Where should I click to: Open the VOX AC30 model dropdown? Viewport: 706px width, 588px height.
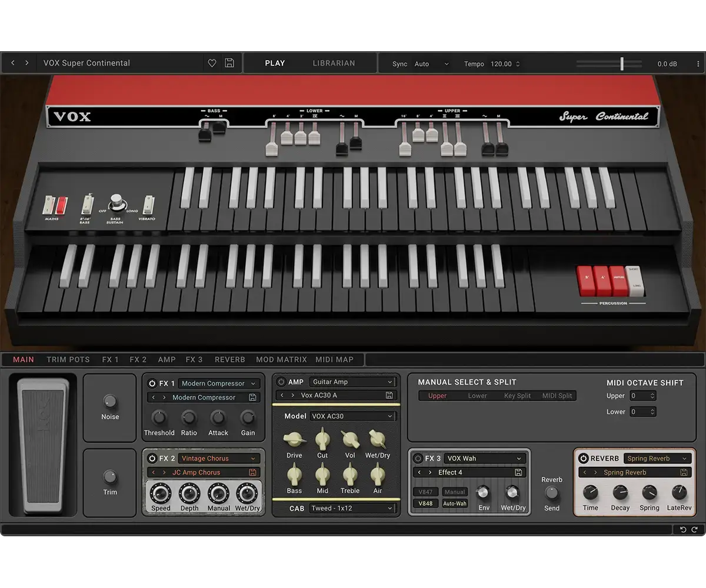(x=352, y=416)
